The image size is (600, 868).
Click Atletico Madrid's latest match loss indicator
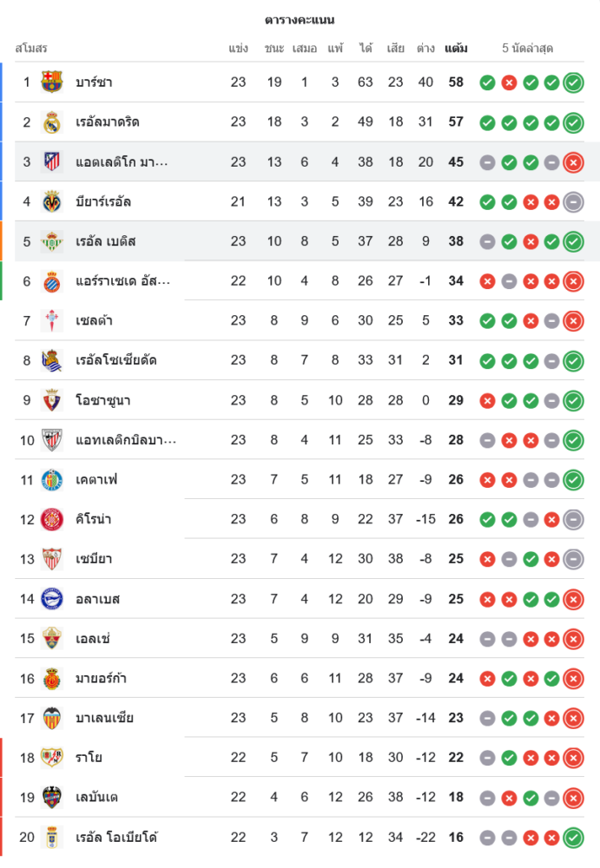pos(573,162)
